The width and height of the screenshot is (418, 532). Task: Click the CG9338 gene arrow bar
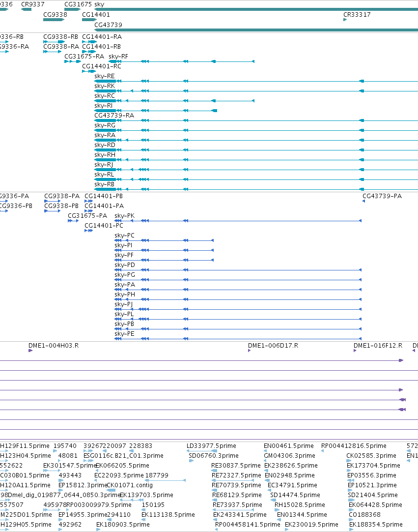54,20
